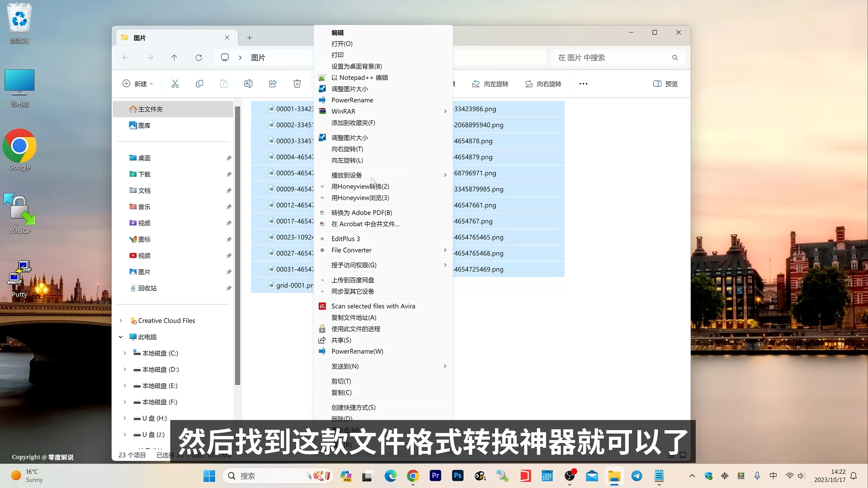Toggle the 预览 preview pane button
This screenshot has height=488, width=868.
(x=665, y=84)
